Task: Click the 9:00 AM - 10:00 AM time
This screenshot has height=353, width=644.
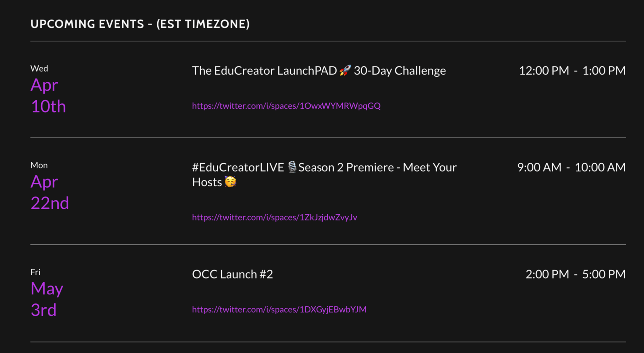Action: tap(571, 167)
